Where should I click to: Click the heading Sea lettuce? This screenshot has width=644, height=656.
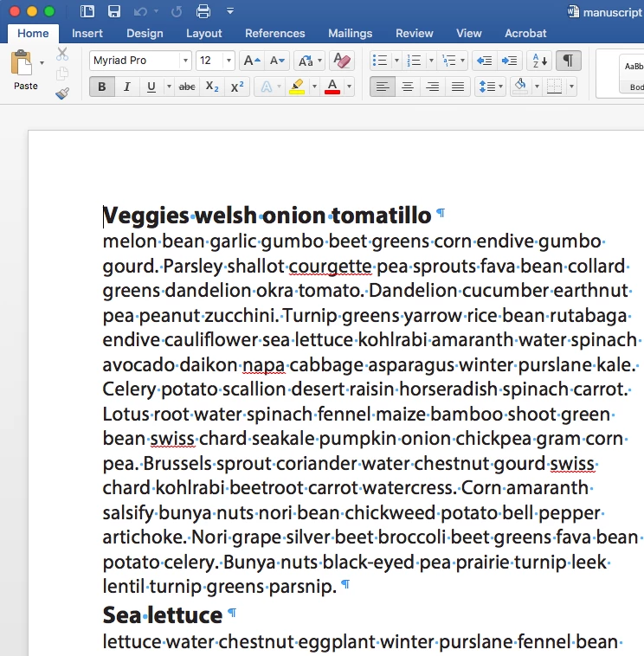tap(163, 615)
